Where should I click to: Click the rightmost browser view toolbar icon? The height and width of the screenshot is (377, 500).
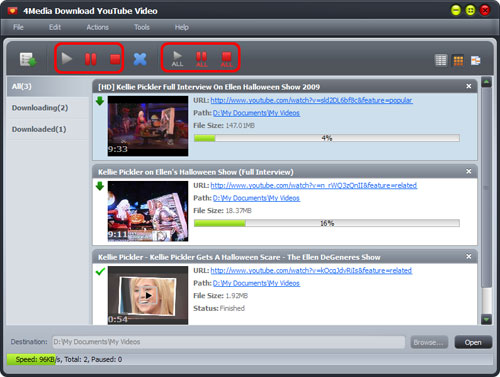point(476,60)
